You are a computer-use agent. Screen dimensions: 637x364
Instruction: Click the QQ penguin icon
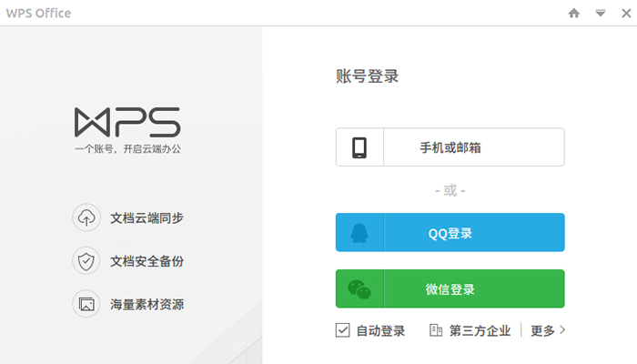[x=359, y=233]
